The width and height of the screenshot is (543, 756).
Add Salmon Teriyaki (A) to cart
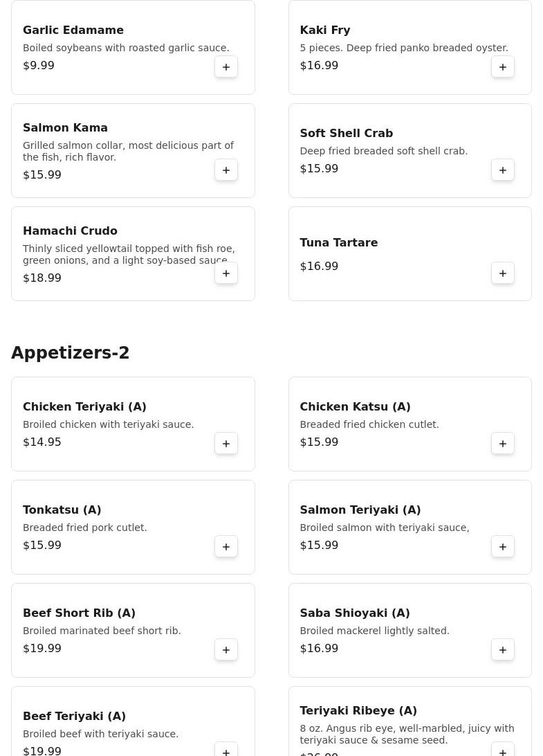coord(503,547)
